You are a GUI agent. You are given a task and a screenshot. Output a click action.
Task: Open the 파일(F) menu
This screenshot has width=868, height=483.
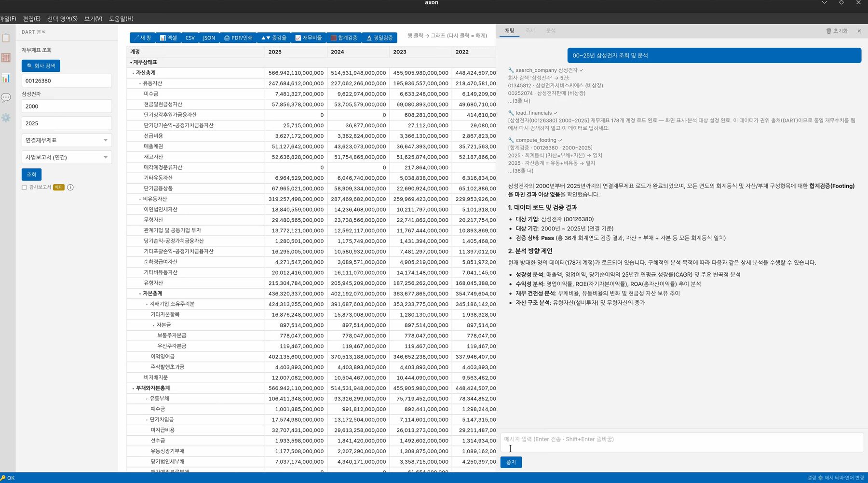coord(8,19)
